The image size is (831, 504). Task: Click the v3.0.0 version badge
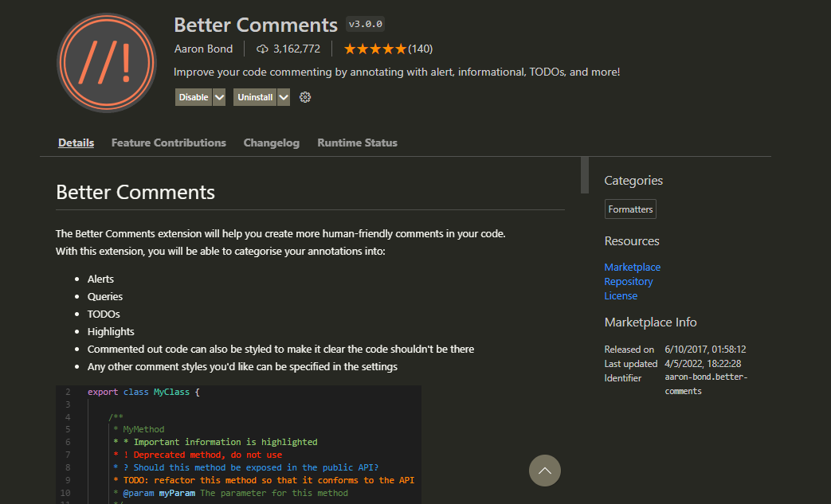366,24
